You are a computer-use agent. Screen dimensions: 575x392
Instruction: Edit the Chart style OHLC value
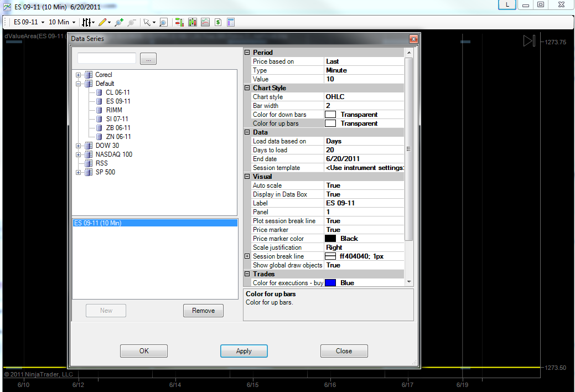coord(364,97)
